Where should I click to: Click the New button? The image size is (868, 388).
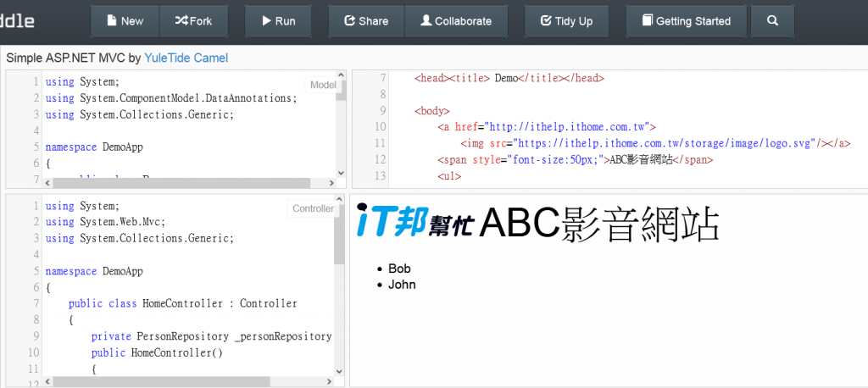[125, 21]
